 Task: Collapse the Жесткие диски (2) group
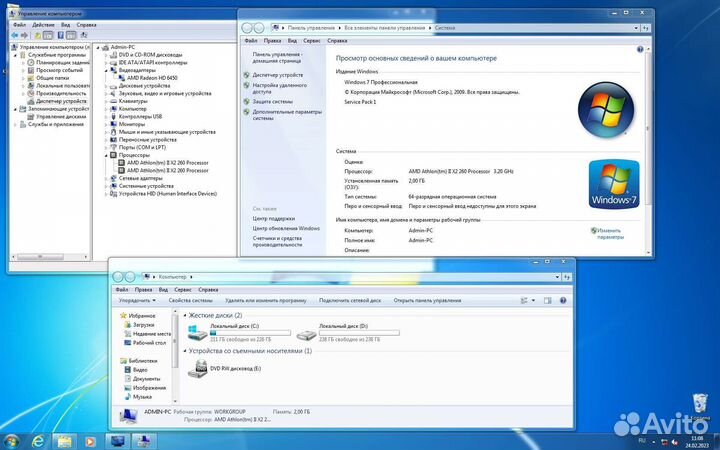[185, 315]
